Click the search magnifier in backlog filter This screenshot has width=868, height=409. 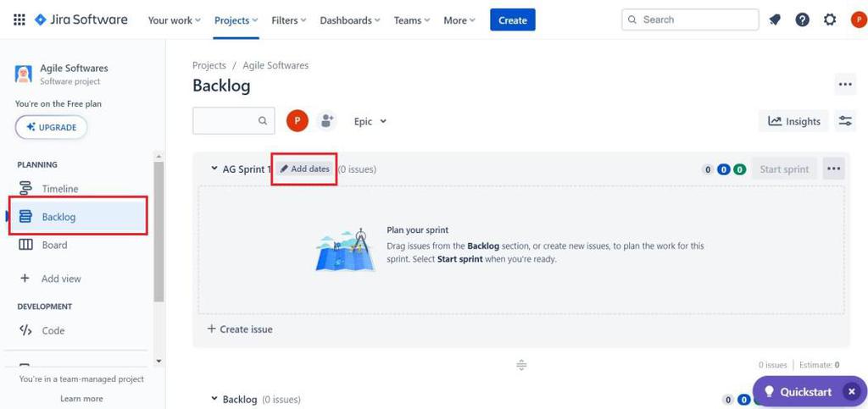coord(263,120)
